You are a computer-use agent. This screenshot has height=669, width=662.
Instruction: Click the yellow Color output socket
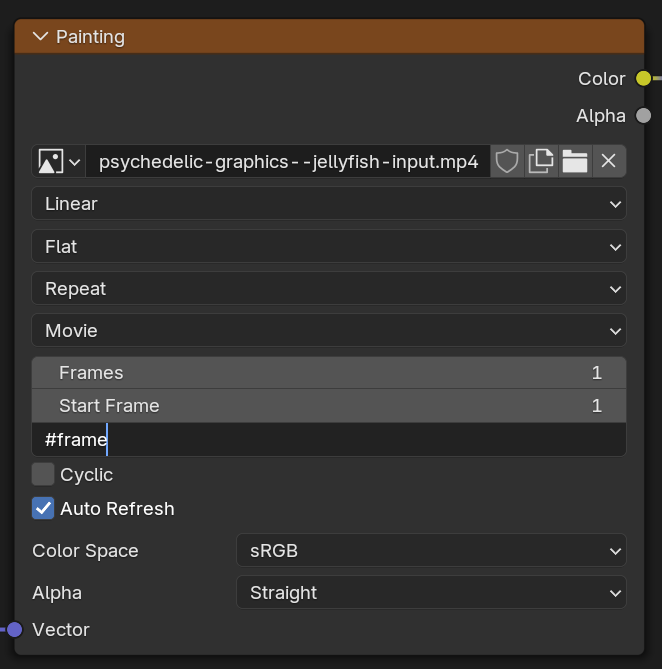[x=643, y=79]
